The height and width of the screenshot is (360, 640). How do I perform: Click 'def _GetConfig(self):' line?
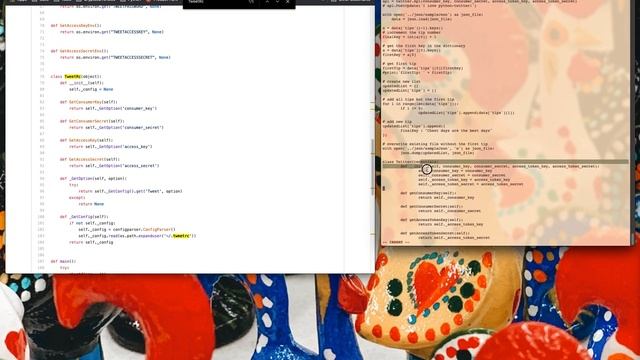(x=84, y=217)
